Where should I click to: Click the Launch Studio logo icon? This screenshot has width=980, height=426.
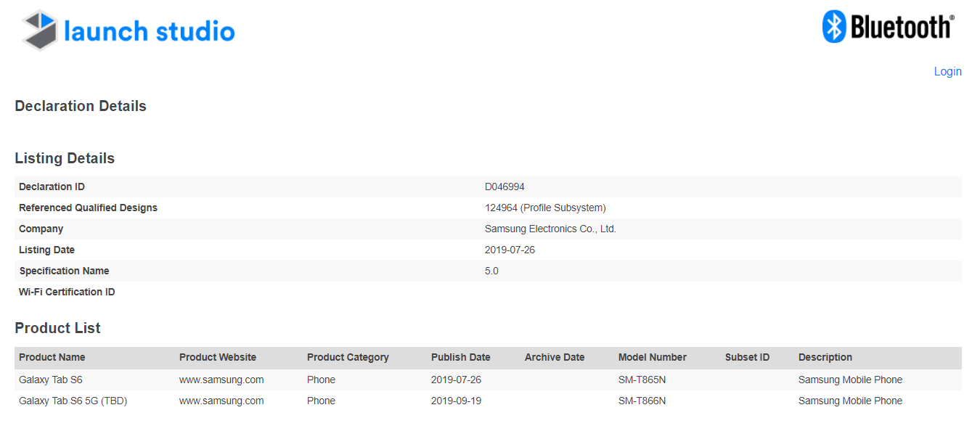pyautogui.click(x=40, y=30)
